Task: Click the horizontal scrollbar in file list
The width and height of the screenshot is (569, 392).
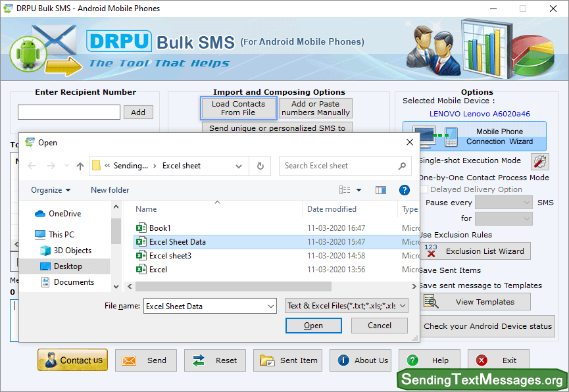Action: click(234, 286)
